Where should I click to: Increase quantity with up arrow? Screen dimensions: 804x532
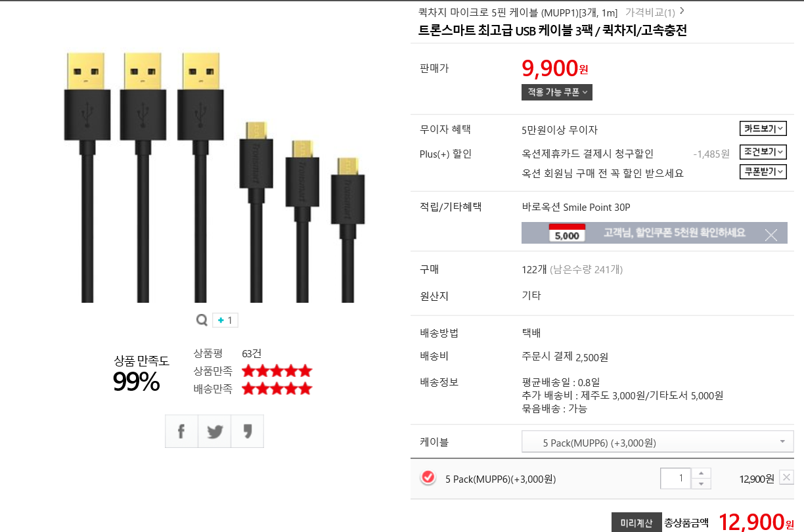point(702,473)
